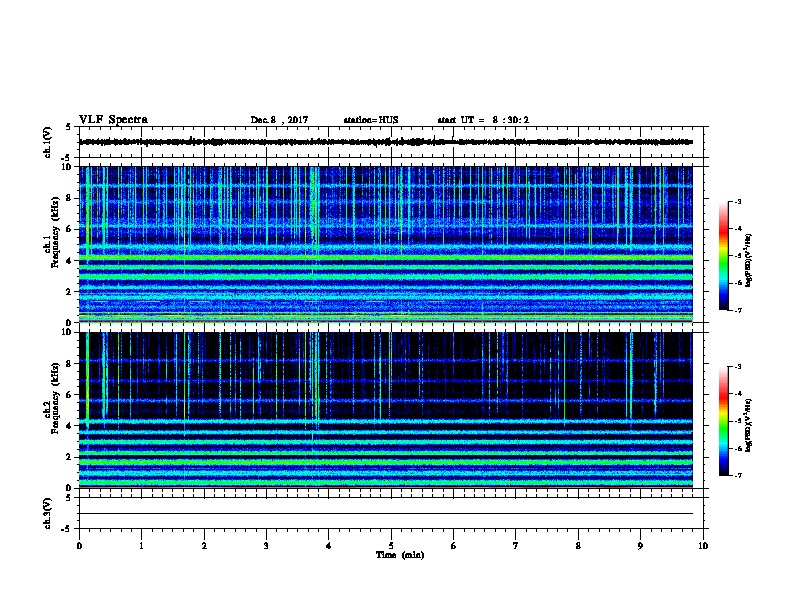Viewport: 792px width, 612px height.
Task: Click the ch.2 frequency axis tick "6"
Action: 69,395
